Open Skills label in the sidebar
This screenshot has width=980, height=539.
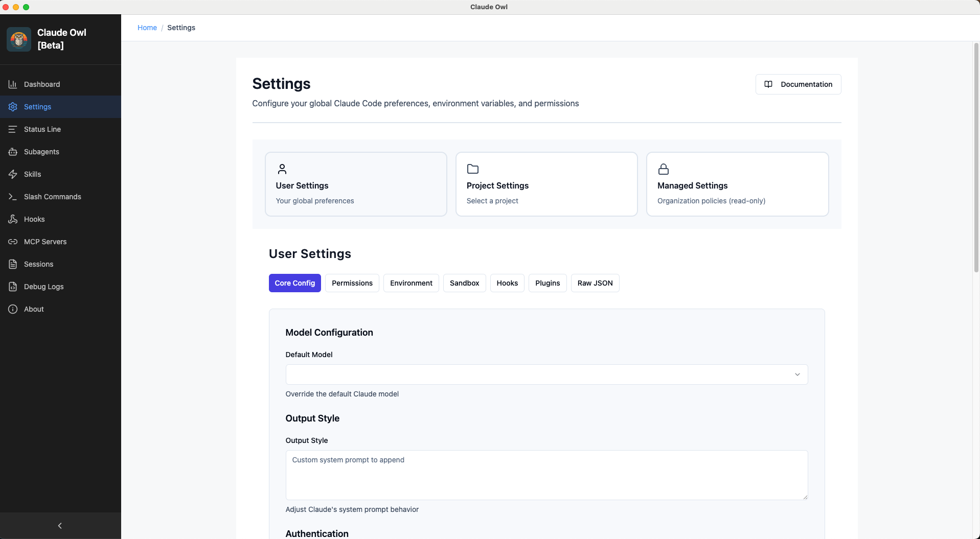(33, 174)
